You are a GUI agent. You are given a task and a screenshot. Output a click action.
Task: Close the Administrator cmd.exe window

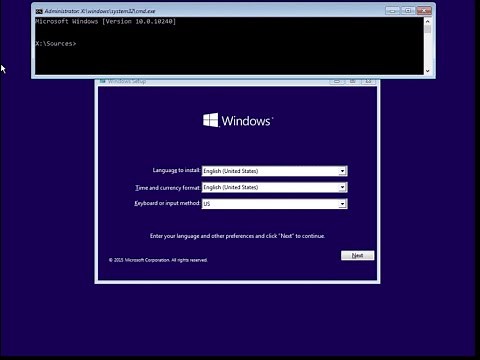click(424, 11)
